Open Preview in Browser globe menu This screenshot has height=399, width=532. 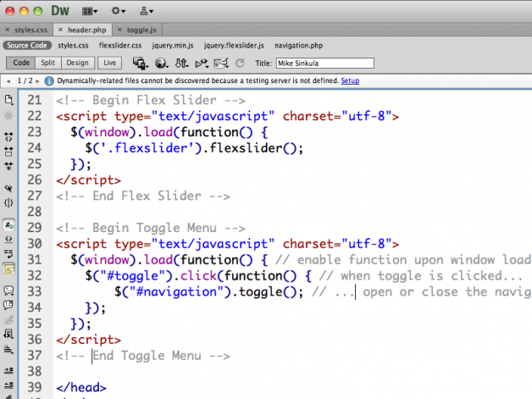point(162,63)
